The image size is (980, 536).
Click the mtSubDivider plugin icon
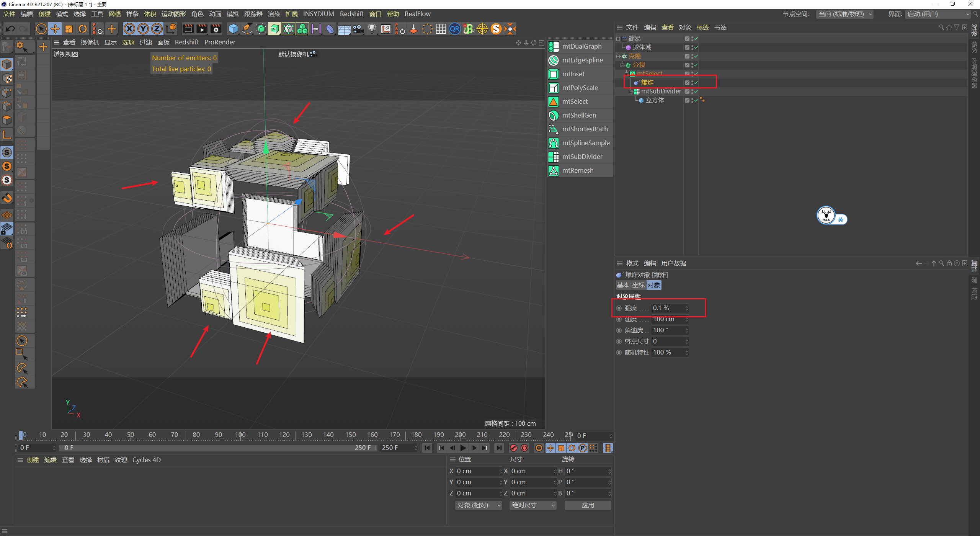pos(554,157)
